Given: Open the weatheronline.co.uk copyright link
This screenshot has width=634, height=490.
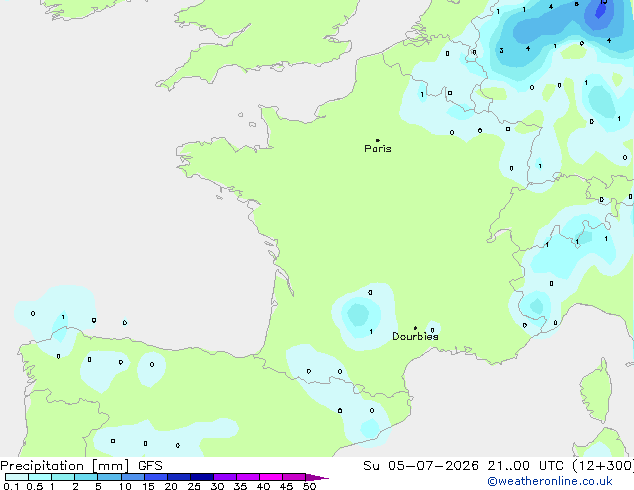Looking at the screenshot, I should tap(550, 481).
